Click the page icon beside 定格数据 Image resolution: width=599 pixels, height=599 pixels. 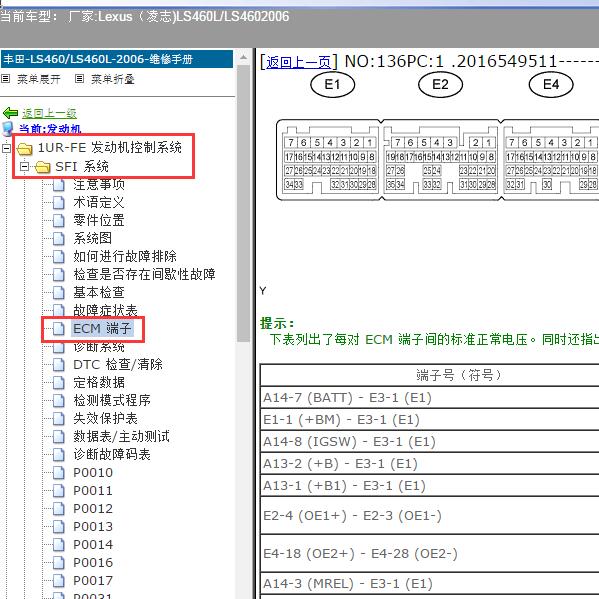click(x=58, y=382)
